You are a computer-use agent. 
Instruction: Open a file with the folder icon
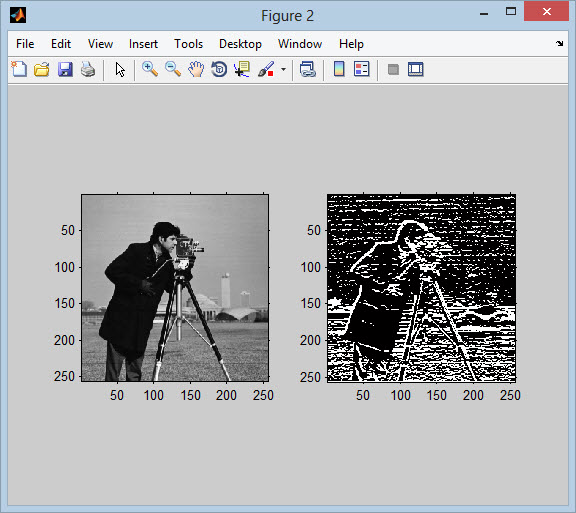42,69
